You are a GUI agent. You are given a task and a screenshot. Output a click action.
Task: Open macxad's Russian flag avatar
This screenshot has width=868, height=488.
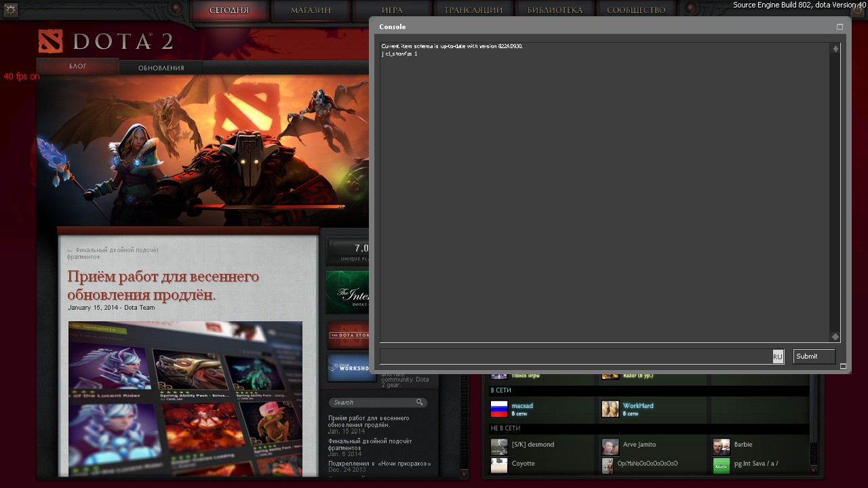(x=499, y=409)
